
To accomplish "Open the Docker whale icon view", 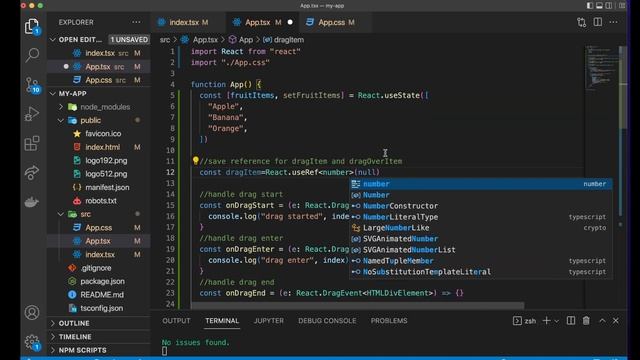I will point(32,202).
